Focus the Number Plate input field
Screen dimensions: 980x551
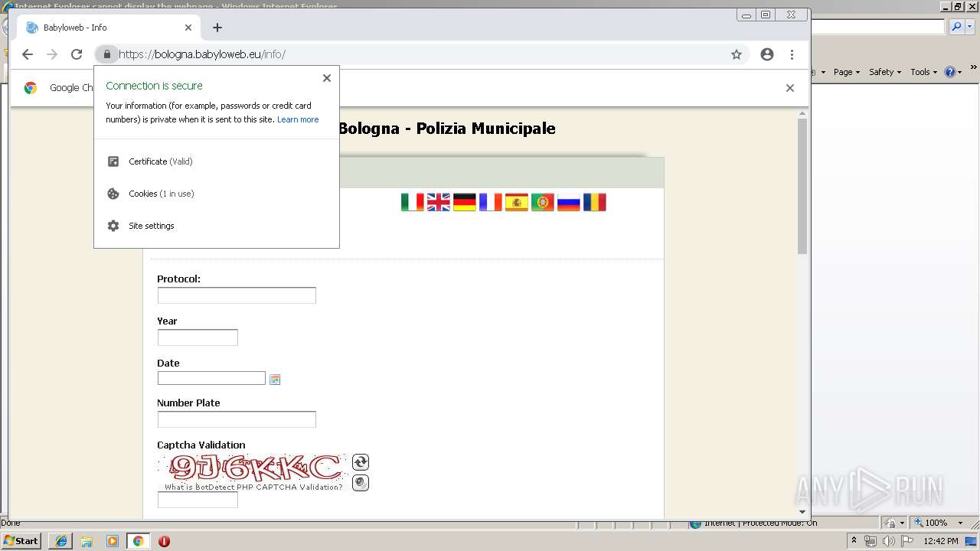(x=237, y=419)
